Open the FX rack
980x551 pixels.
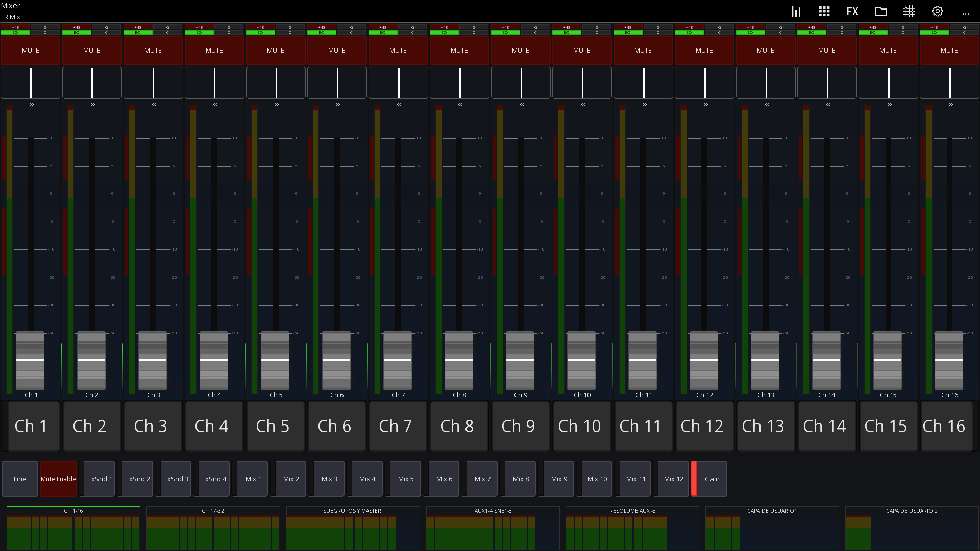[852, 11]
